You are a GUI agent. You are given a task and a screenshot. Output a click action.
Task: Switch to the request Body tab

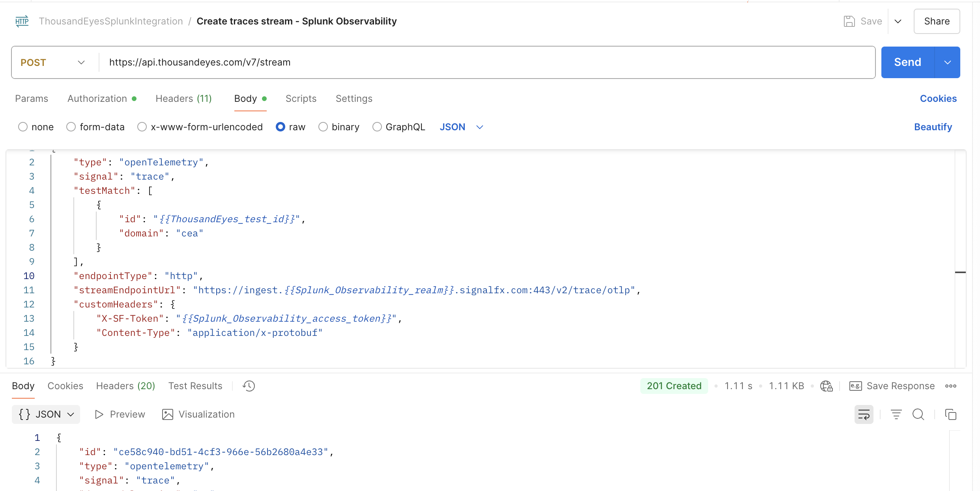(x=251, y=99)
